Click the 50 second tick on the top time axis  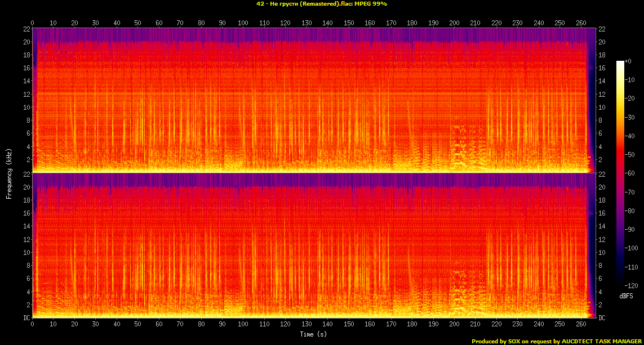(138, 23)
